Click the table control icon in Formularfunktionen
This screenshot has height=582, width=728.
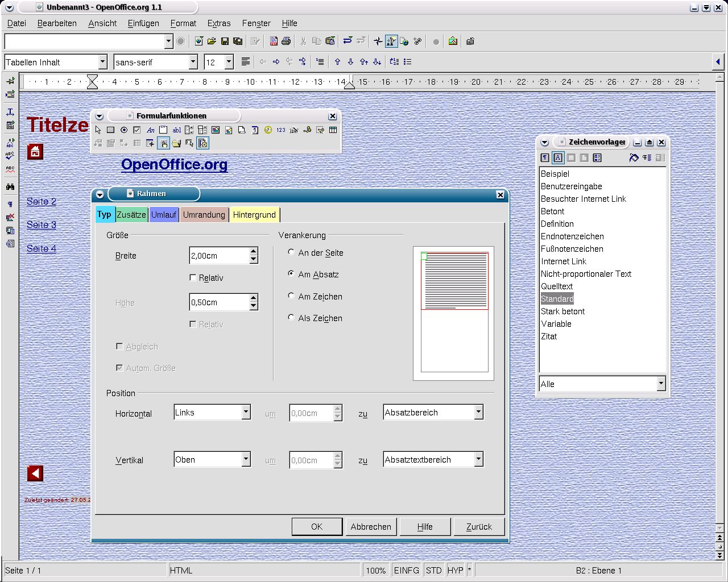(333, 130)
